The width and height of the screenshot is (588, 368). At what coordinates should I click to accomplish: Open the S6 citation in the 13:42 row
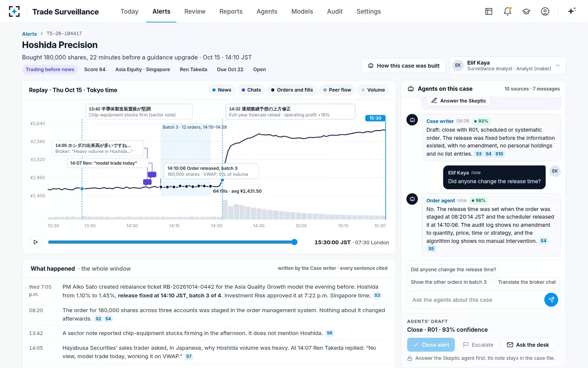pos(330,333)
